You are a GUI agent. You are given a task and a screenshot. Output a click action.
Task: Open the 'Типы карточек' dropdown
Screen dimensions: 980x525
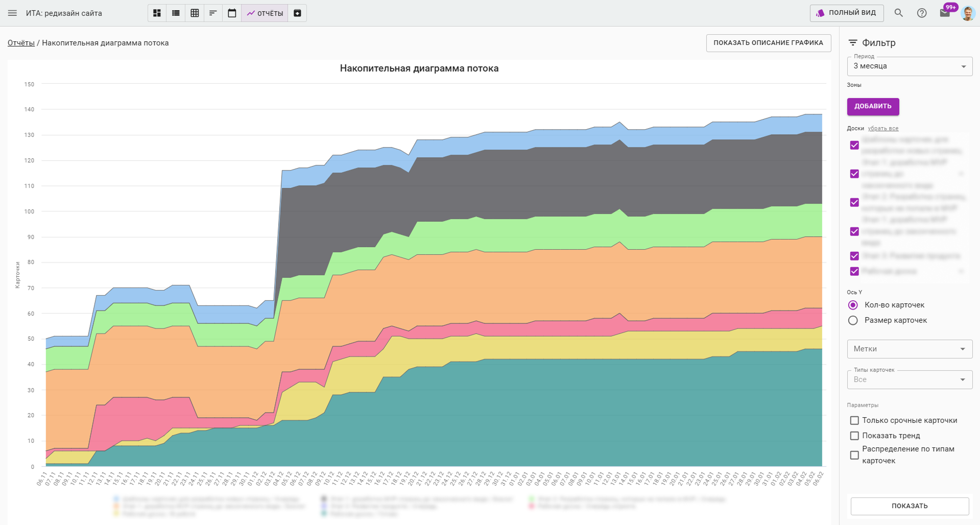pyautogui.click(x=909, y=379)
